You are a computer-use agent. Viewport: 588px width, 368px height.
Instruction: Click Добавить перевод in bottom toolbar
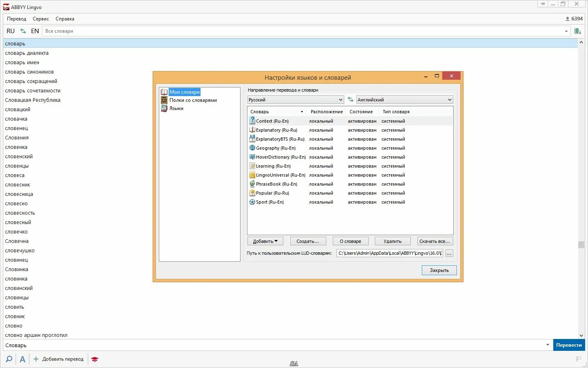pos(63,359)
